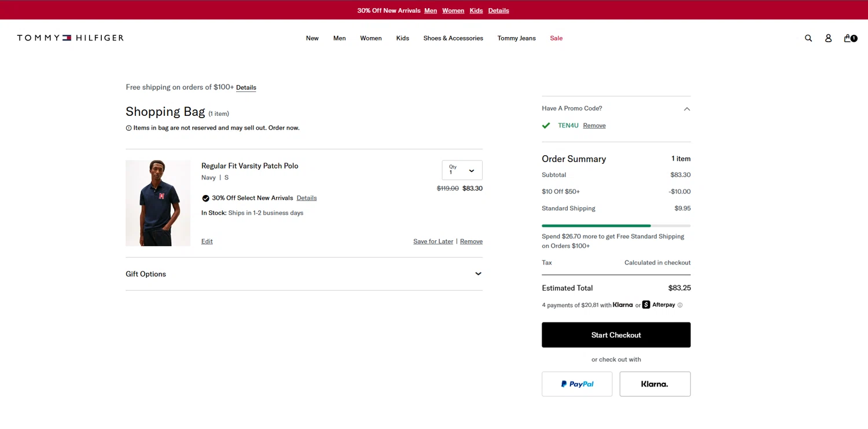Open Shoes & Accessories menu
Screen dimensions: 868x429
(x=453, y=38)
